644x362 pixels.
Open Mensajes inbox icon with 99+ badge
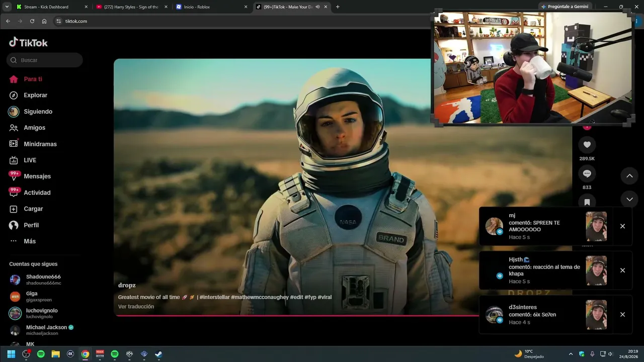coord(14,176)
